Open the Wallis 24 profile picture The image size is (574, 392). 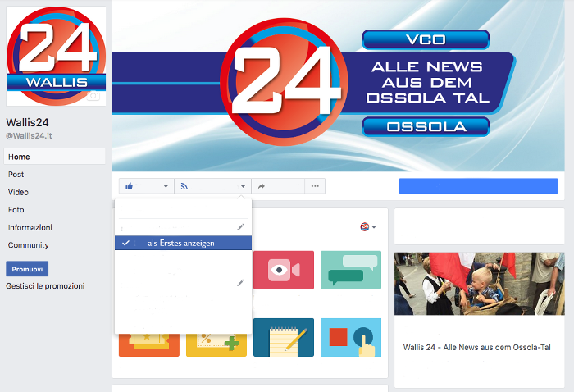tap(56, 56)
